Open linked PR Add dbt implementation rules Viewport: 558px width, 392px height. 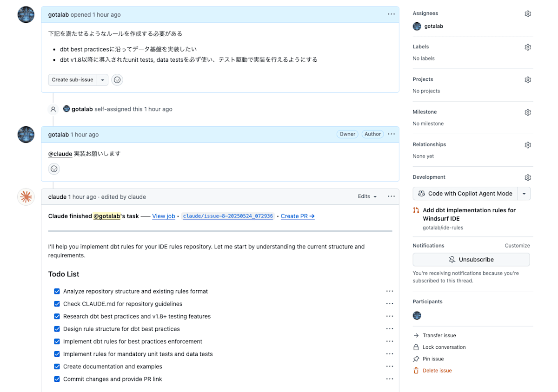[469, 214]
